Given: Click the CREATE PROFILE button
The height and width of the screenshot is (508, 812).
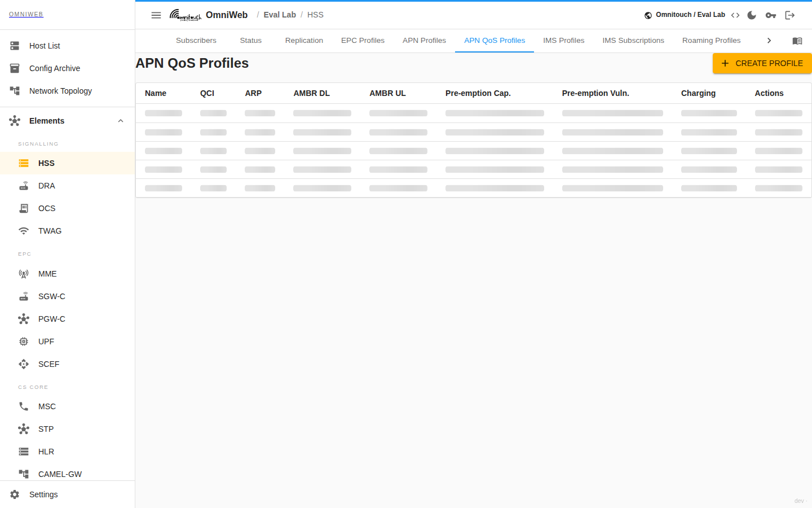Looking at the screenshot, I should coord(762,63).
